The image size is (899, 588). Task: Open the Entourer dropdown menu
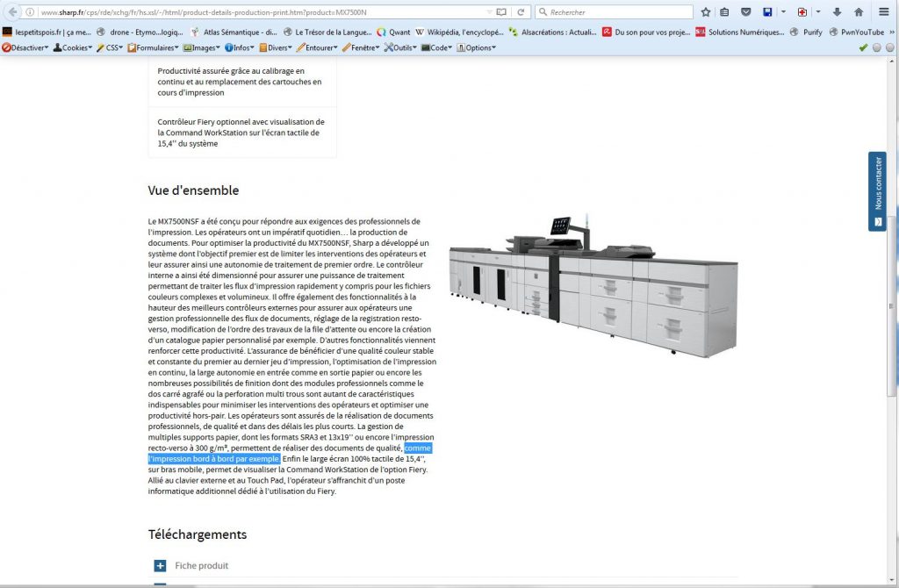pos(317,47)
